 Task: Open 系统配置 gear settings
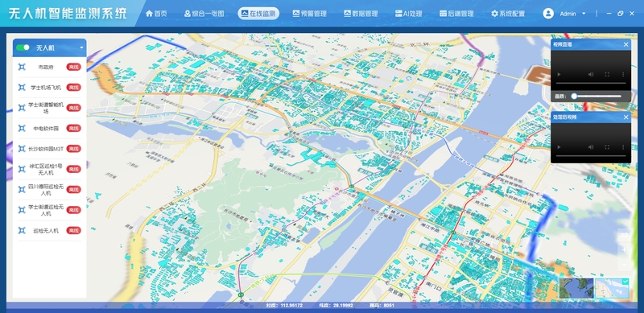pos(508,14)
